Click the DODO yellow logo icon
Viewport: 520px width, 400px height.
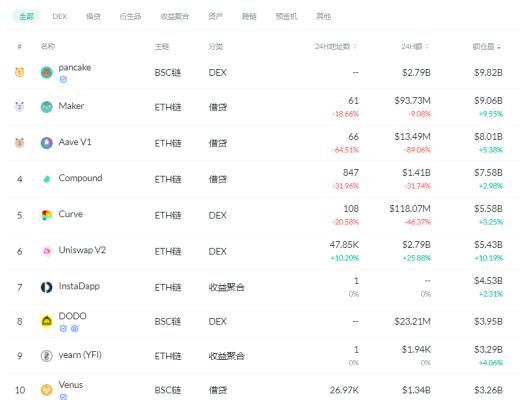pyautogui.click(x=47, y=321)
